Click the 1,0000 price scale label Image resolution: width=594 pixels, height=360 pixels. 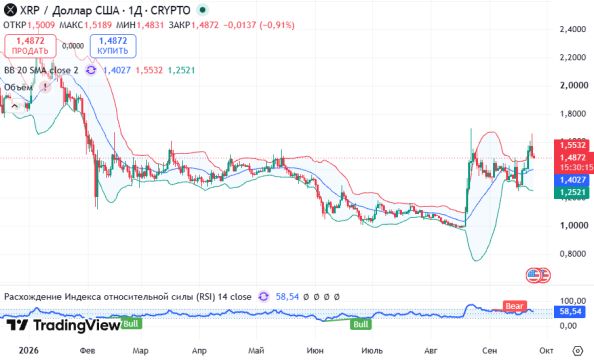[574, 225]
